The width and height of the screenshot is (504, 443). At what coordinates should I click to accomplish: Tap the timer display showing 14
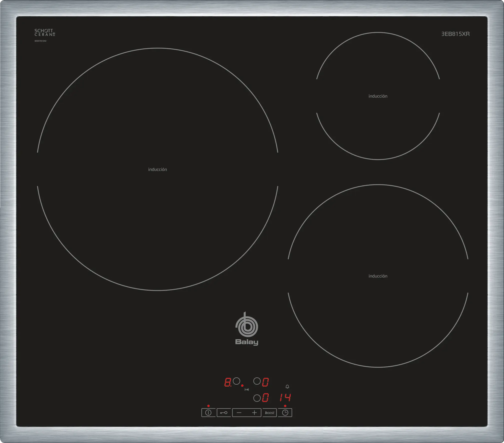pos(285,397)
